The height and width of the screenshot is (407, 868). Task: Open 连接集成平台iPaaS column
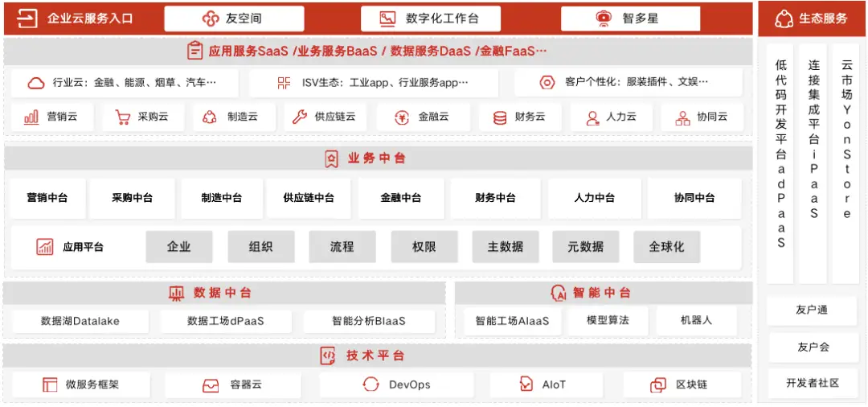pyautogui.click(x=813, y=164)
